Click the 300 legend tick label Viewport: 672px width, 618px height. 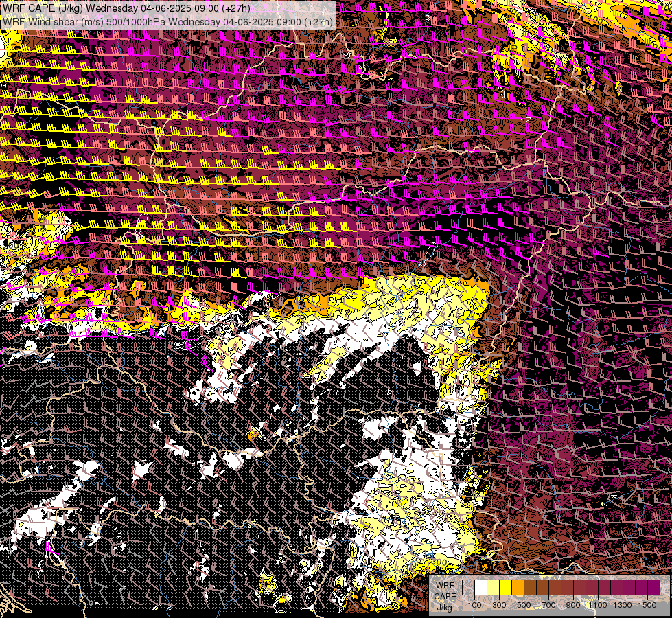coord(499,605)
